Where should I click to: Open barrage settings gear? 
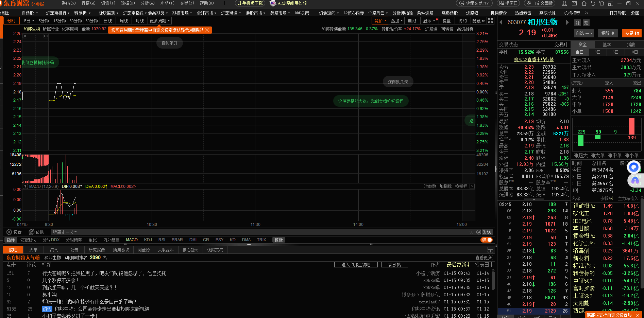pyautogui.click(x=9, y=232)
